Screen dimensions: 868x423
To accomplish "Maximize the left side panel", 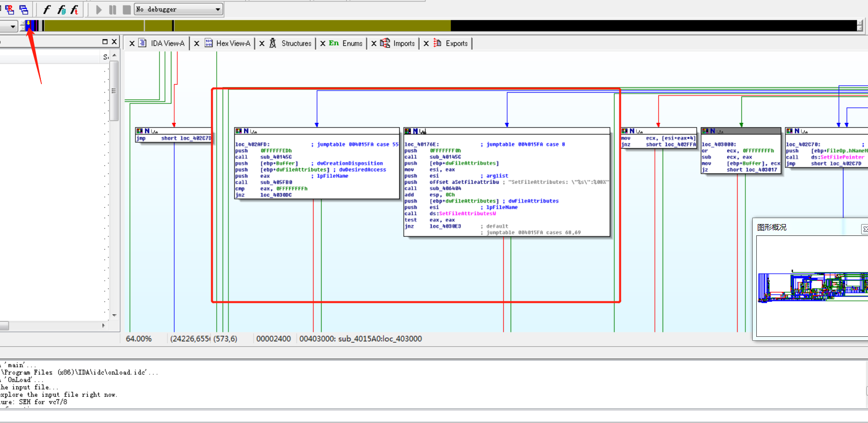I will [105, 42].
